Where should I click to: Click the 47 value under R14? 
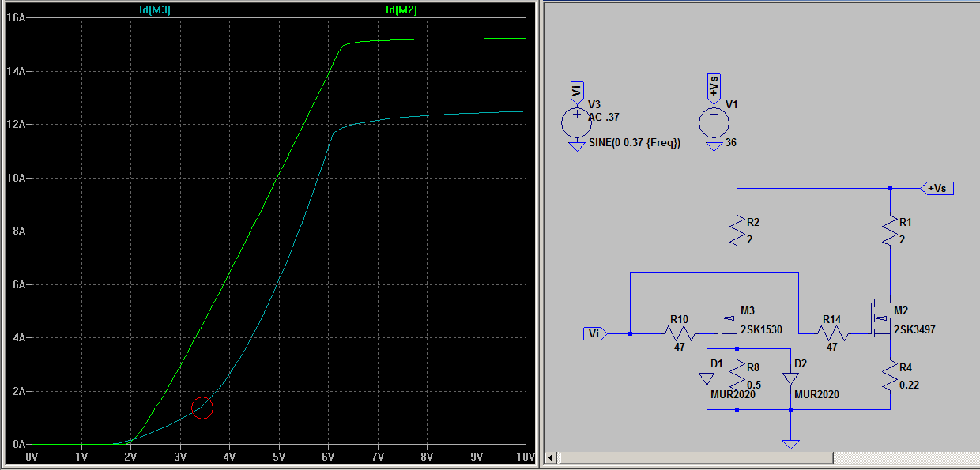[x=831, y=347]
